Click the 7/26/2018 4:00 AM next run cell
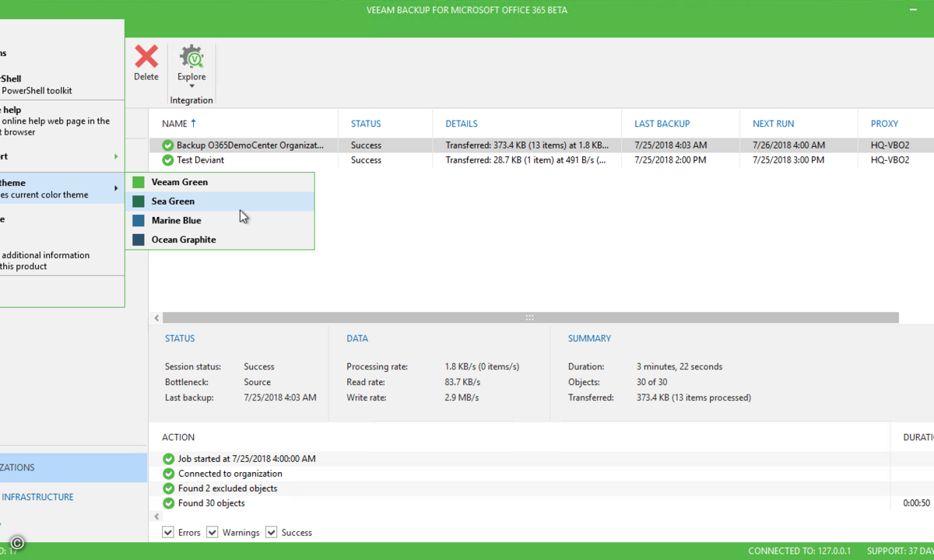The width and height of the screenshot is (934, 560). (788, 145)
